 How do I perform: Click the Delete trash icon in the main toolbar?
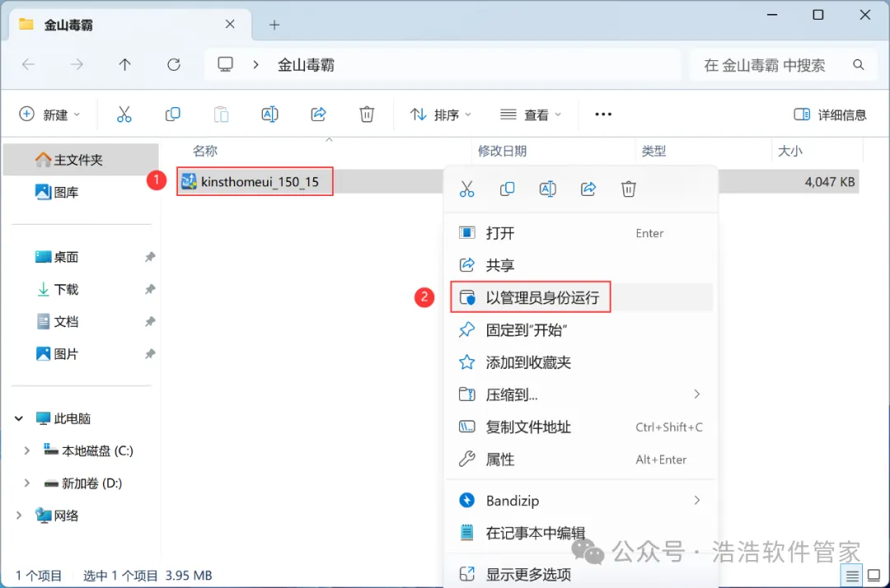click(367, 114)
